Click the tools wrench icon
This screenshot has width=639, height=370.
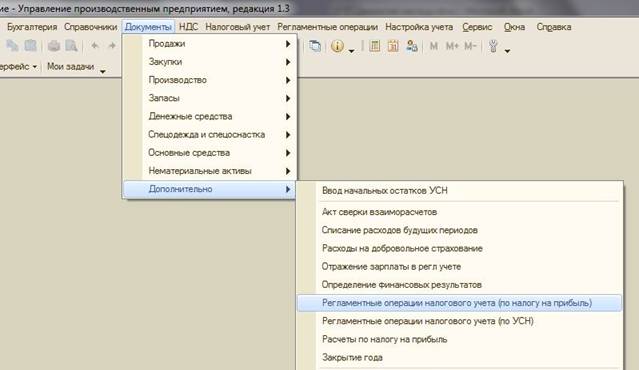(493, 46)
